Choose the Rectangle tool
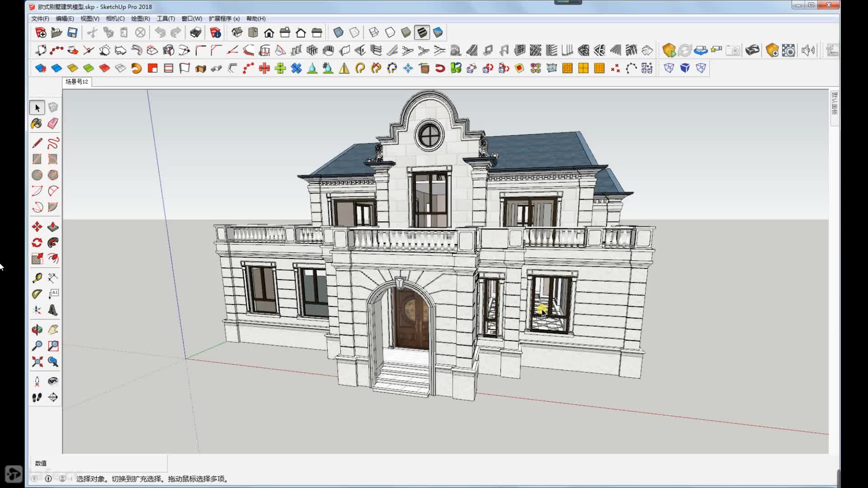Screen dimensions: 868x488 (x=37, y=159)
